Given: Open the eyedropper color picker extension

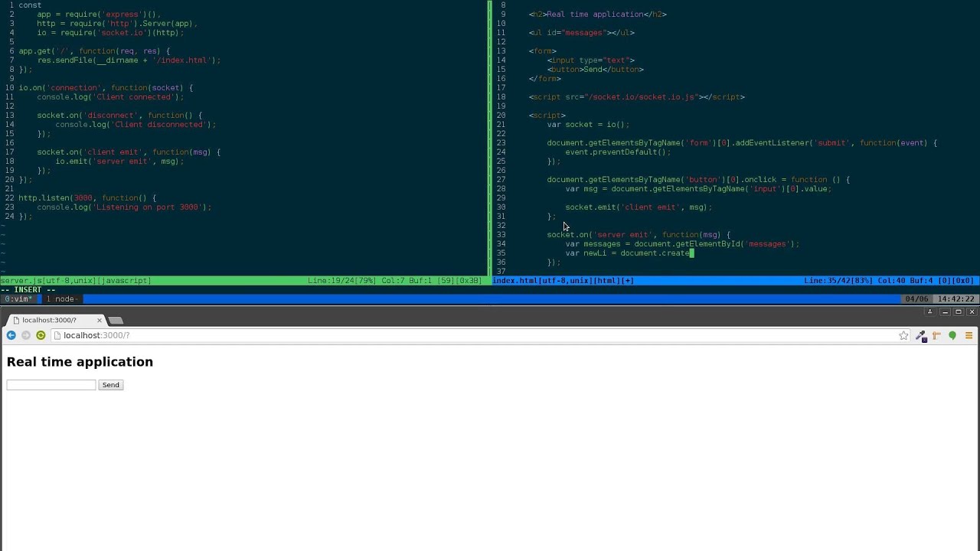Looking at the screenshot, I should click(x=920, y=335).
